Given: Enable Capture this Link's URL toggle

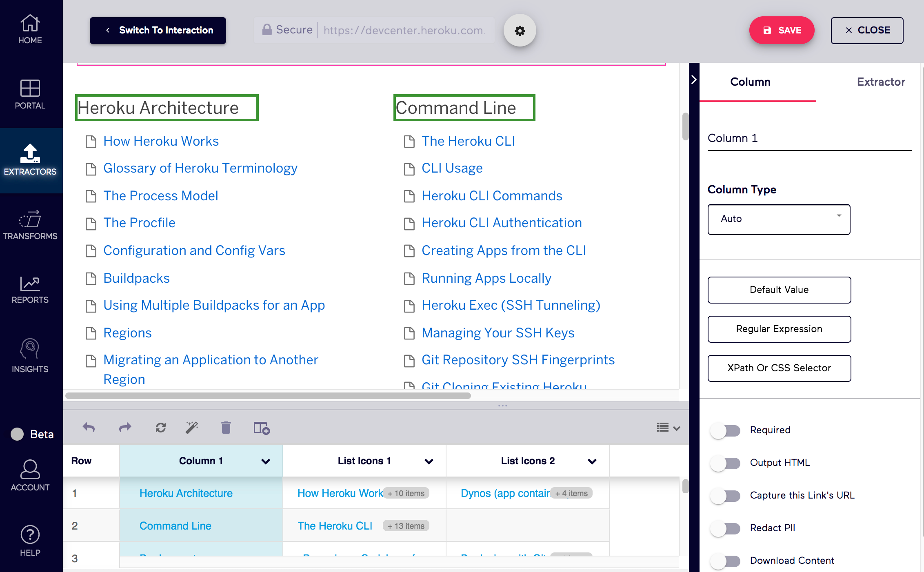Looking at the screenshot, I should 725,496.
